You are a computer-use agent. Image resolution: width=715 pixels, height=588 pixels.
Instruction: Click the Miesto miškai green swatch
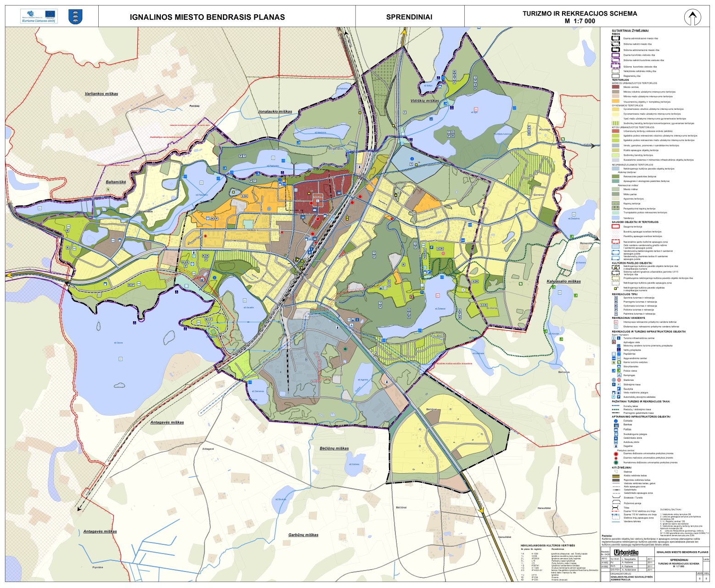tap(616, 189)
